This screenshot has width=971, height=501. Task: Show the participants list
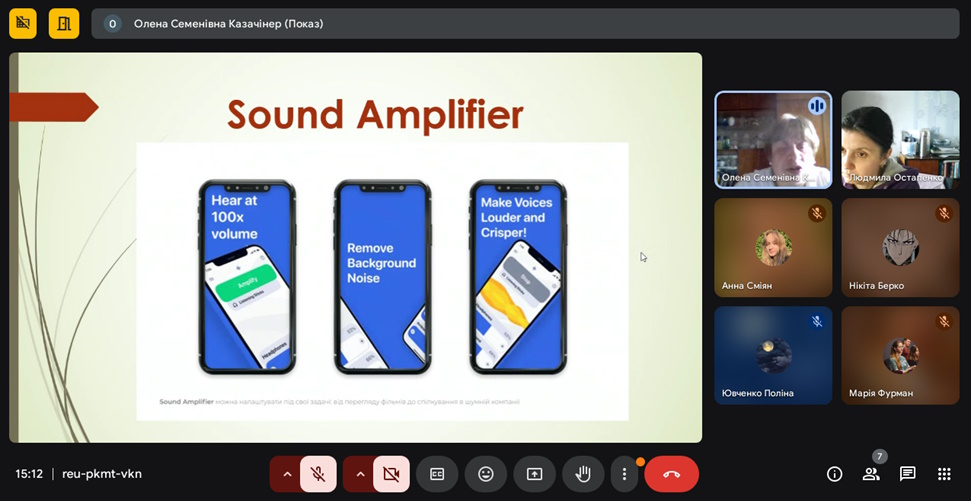tap(871, 474)
